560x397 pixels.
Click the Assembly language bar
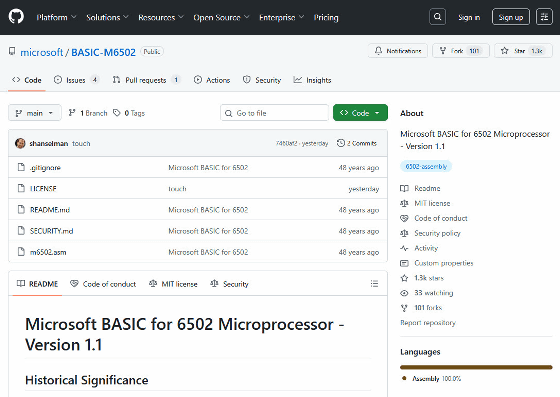click(476, 367)
